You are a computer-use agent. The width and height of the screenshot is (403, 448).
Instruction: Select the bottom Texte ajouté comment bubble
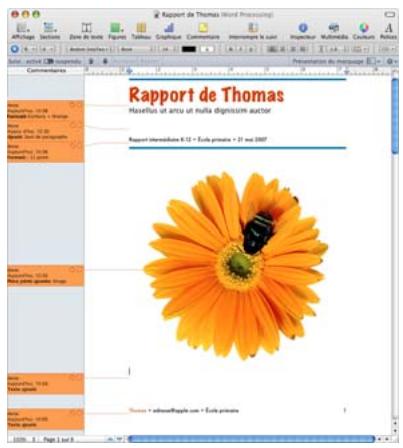point(46,419)
